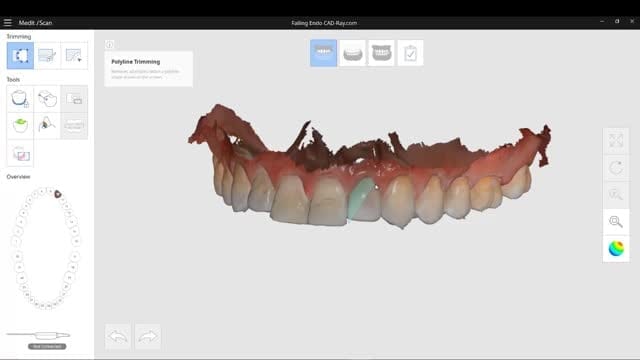Toggle the info tooltip icon
640x360 pixels.
[x=109, y=44]
